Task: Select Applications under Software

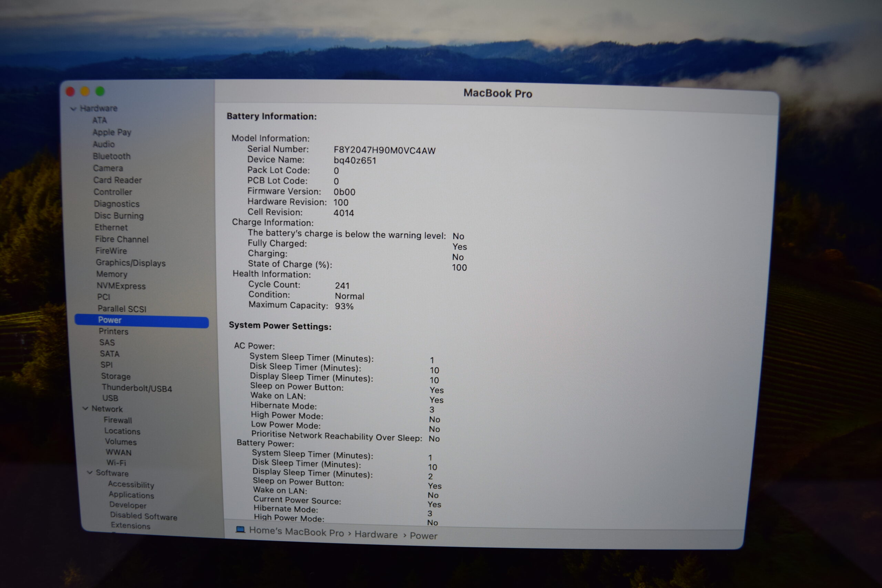Action: (x=131, y=495)
